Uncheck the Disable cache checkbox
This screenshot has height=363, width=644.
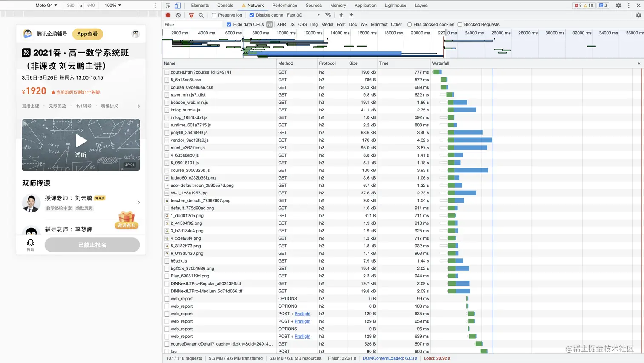[x=252, y=15]
